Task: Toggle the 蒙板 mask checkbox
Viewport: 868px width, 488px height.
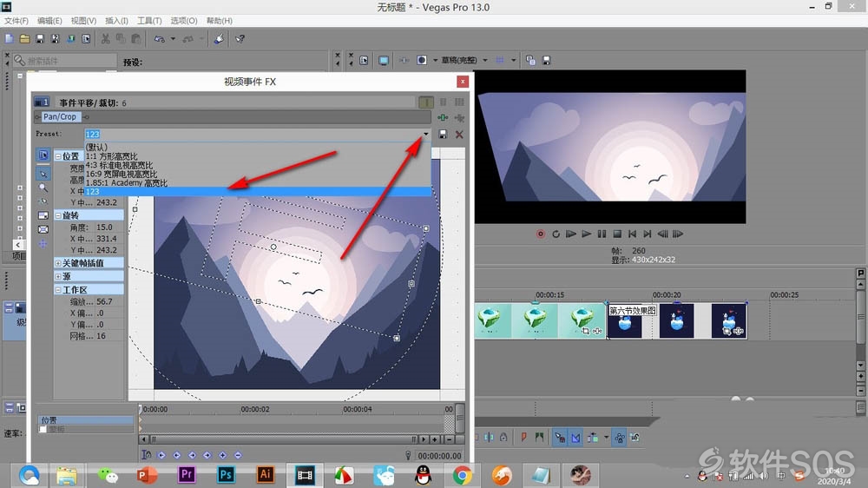Action: pos(43,429)
